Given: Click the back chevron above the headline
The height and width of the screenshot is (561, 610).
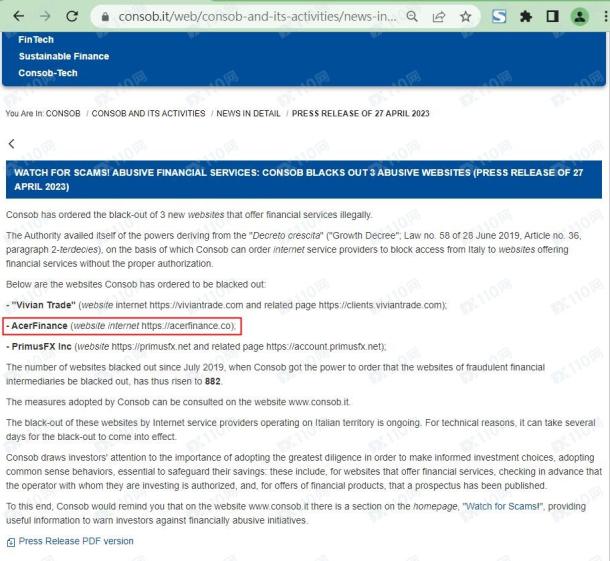Looking at the screenshot, I should pos(11,144).
